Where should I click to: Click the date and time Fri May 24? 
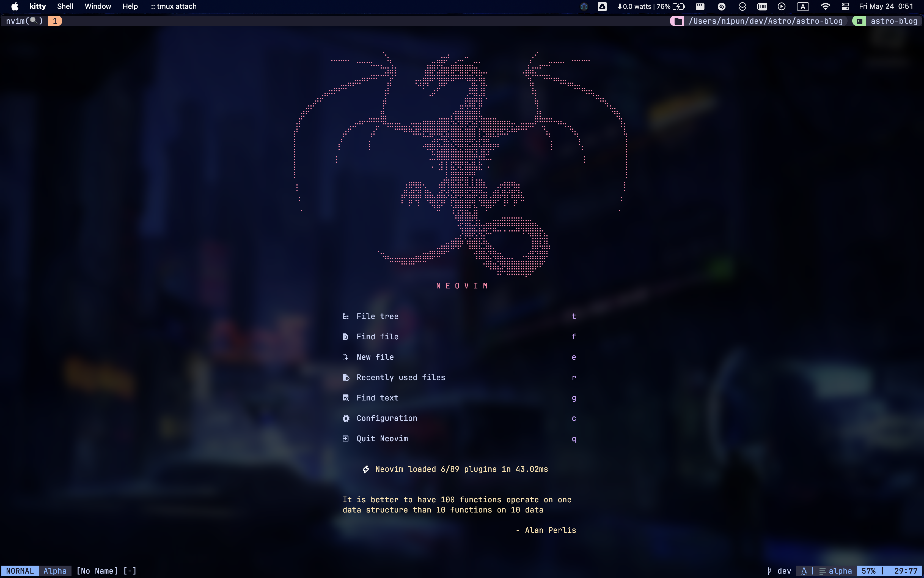pyautogui.click(x=886, y=7)
